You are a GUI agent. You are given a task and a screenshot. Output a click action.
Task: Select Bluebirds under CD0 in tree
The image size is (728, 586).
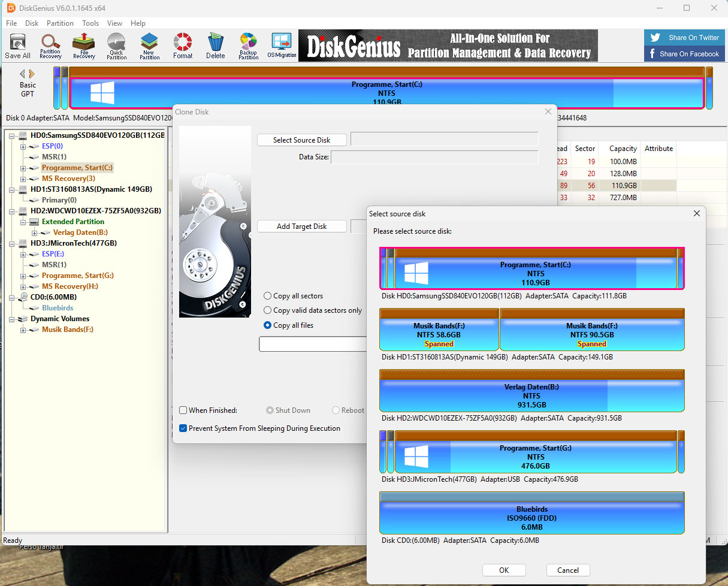coord(58,308)
